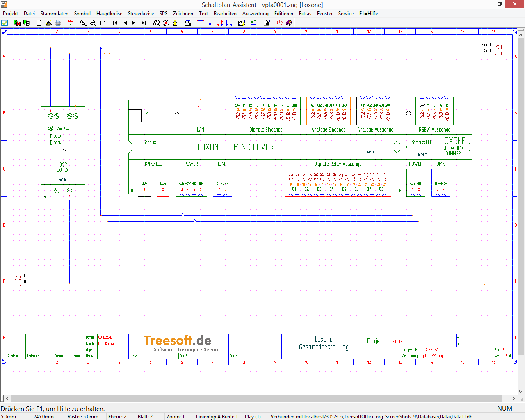
Task: Go to the last sheet icon
Action: pos(143,23)
